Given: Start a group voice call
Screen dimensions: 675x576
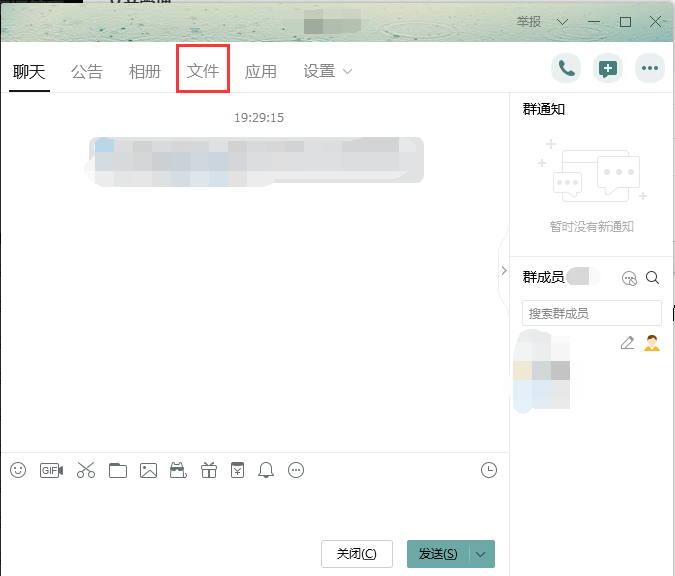Looking at the screenshot, I should click(x=566, y=68).
